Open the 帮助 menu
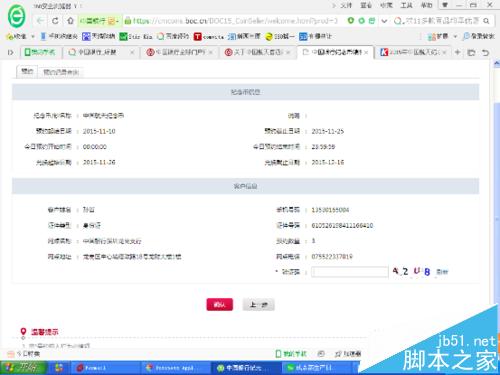 pos(426,5)
